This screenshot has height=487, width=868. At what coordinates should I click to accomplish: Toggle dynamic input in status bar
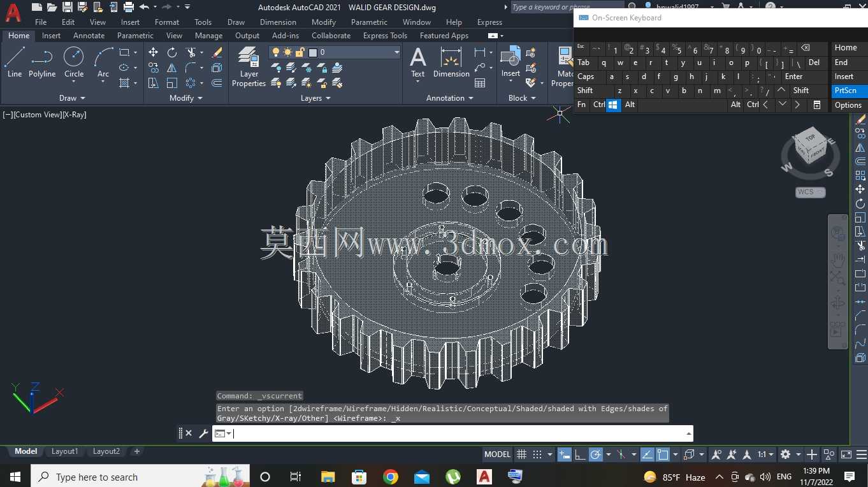coord(564,454)
